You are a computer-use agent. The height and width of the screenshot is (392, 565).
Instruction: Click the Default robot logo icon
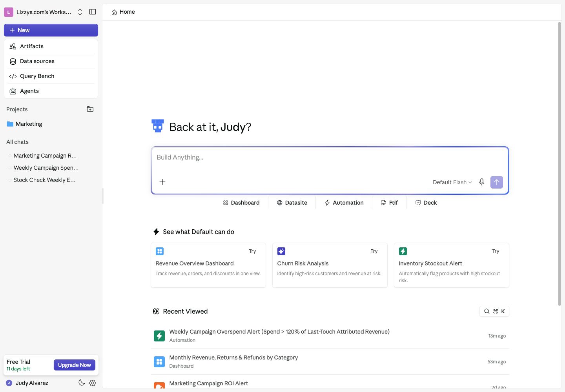tap(158, 126)
